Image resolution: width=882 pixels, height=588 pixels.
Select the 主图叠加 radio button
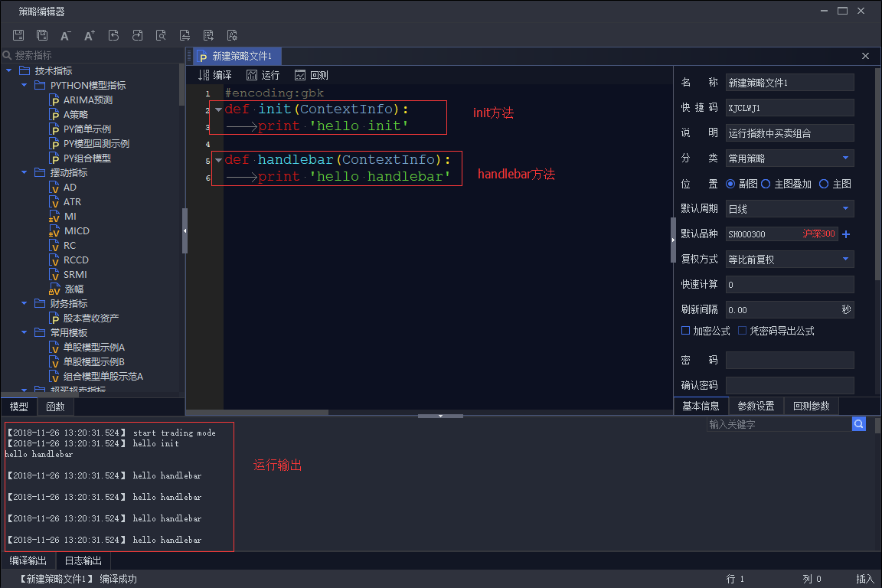point(766,184)
